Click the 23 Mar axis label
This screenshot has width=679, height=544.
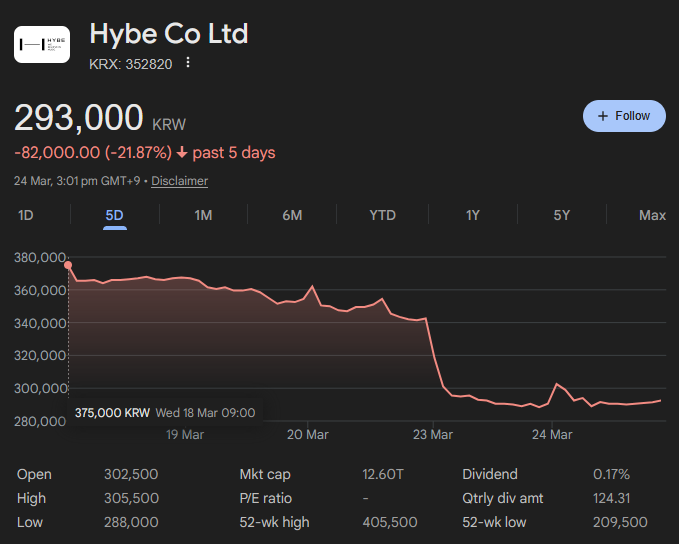433,434
